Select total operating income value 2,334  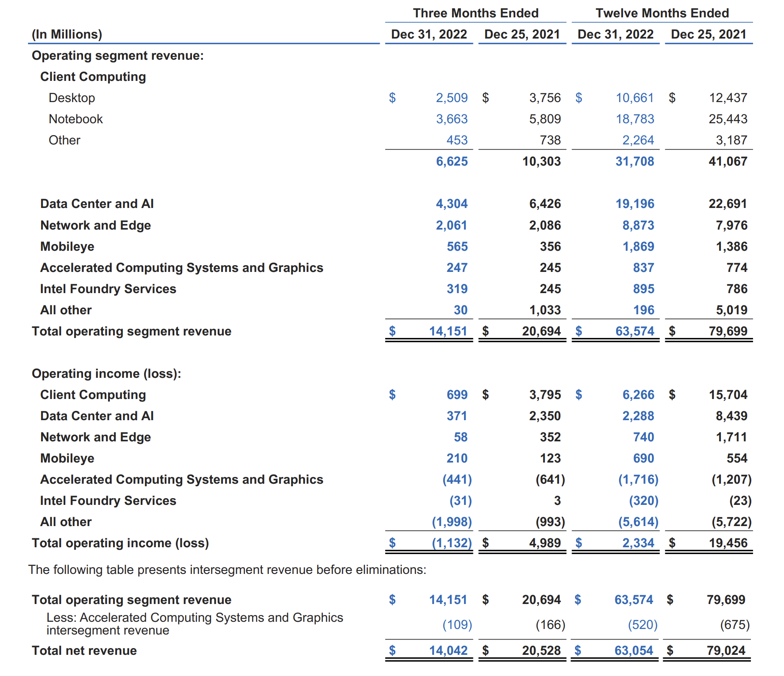[x=638, y=543]
